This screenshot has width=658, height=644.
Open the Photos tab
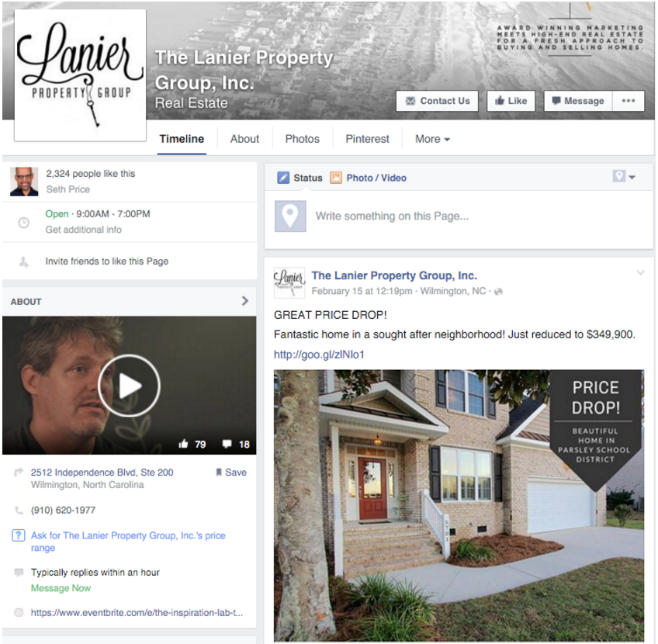[x=302, y=139]
